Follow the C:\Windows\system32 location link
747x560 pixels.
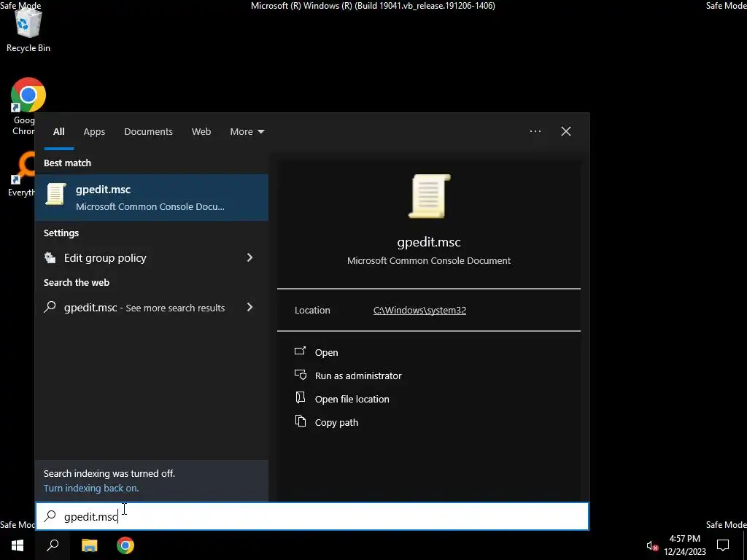(419, 310)
